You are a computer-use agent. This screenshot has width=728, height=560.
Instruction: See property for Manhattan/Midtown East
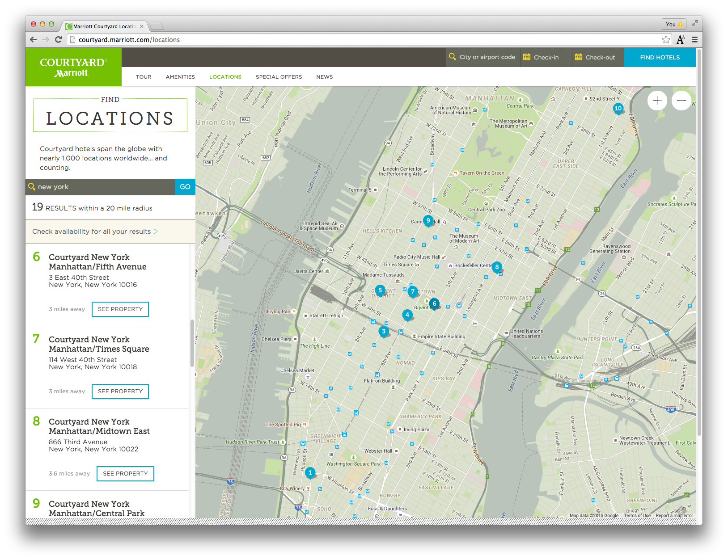point(125,474)
